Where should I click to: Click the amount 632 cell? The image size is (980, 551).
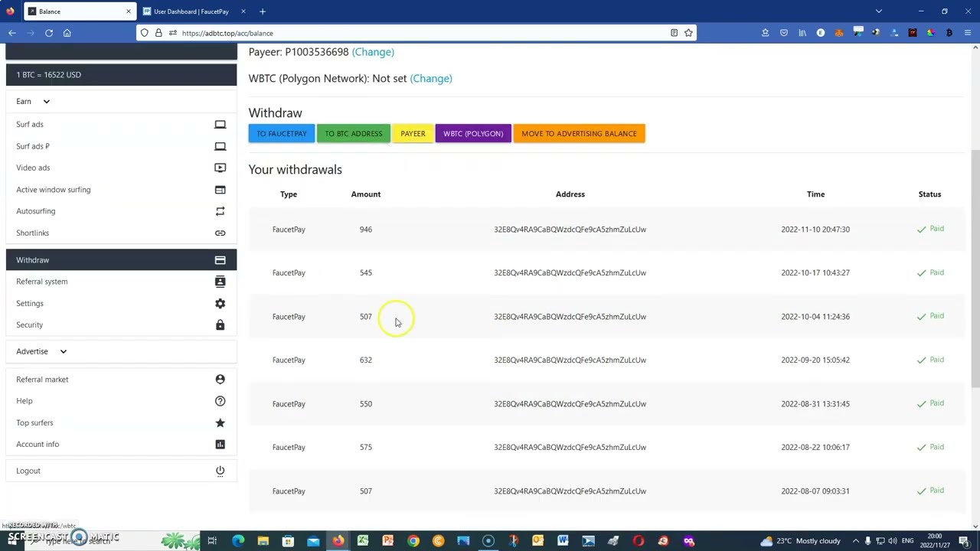click(366, 360)
